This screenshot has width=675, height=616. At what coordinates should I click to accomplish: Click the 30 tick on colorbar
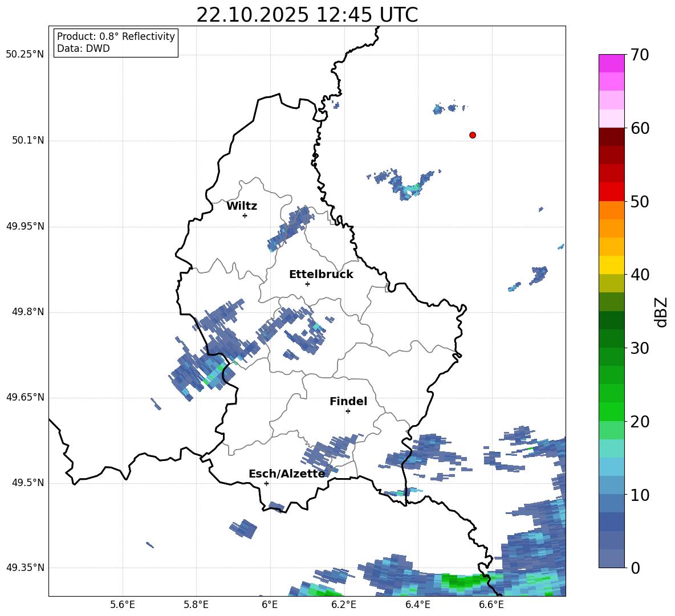click(640, 348)
